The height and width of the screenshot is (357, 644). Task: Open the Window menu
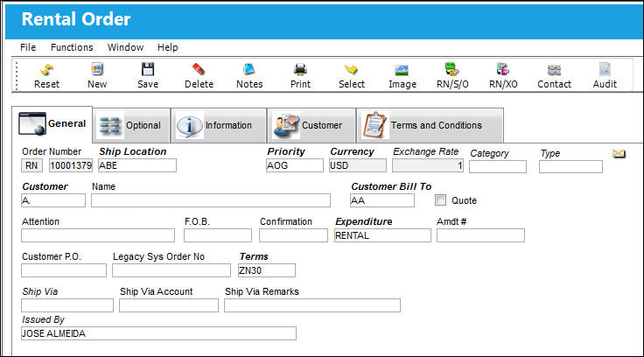tap(125, 47)
